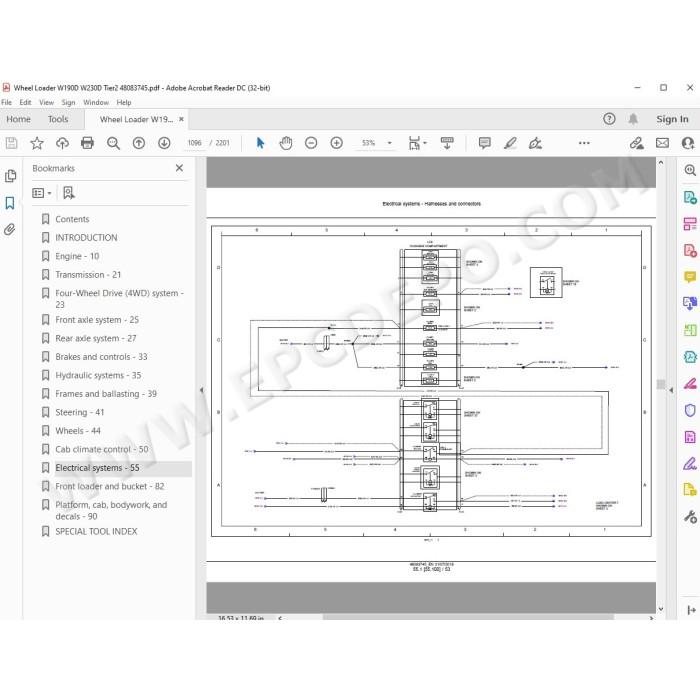Open Electrical systems - 55 bookmark
Viewport: 700px width, 700px height.
click(97, 468)
